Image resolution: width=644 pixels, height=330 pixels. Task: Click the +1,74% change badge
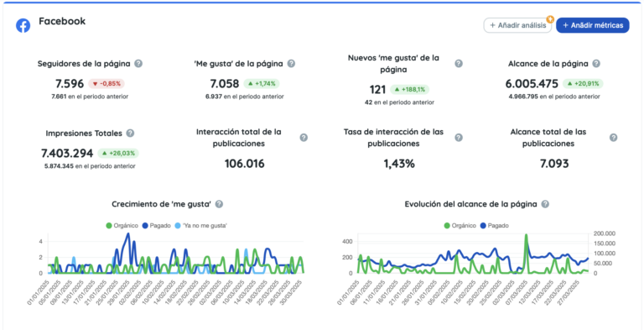click(x=262, y=84)
